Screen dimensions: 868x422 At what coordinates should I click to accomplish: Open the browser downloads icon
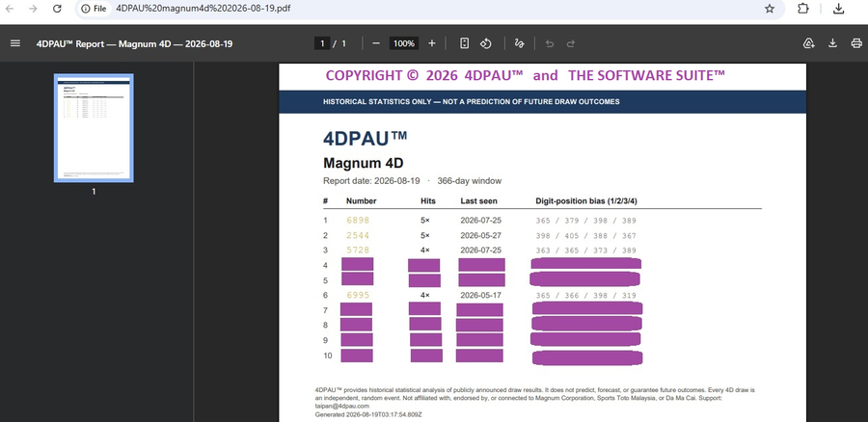839,9
